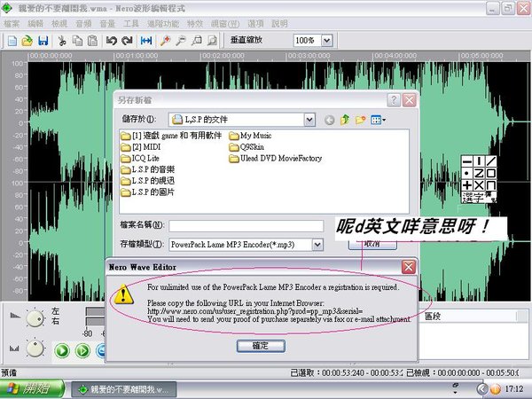Click the fit-to-width zoom icon
Screen dimensions: 532x399
click(x=146, y=41)
